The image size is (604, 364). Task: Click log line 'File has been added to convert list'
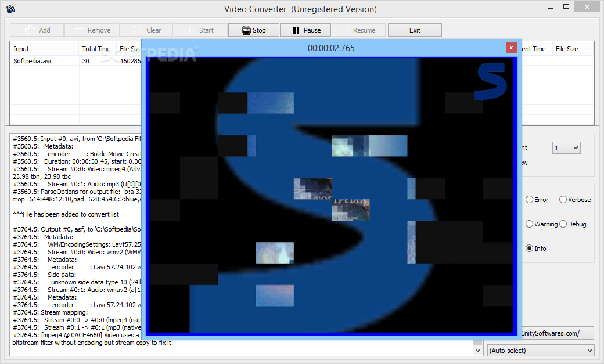[x=66, y=214]
